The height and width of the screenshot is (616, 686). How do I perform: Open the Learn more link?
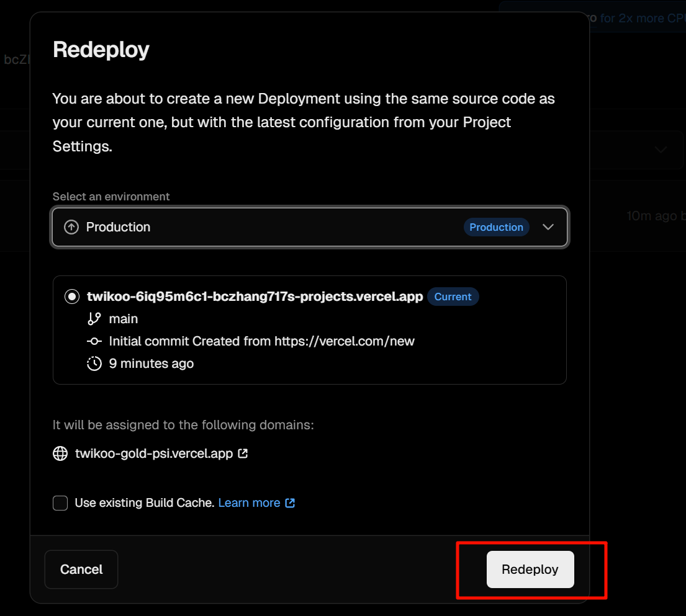250,502
